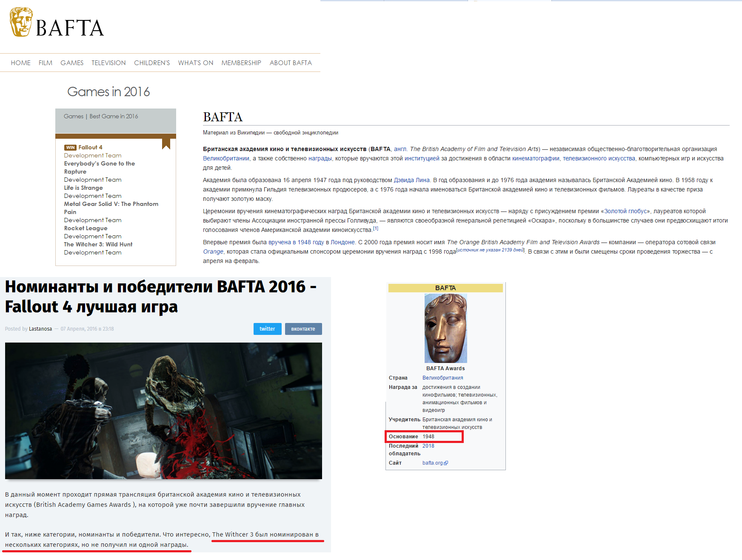Open the институцией link
Viewport: 742px width, 560px height.
click(422, 158)
